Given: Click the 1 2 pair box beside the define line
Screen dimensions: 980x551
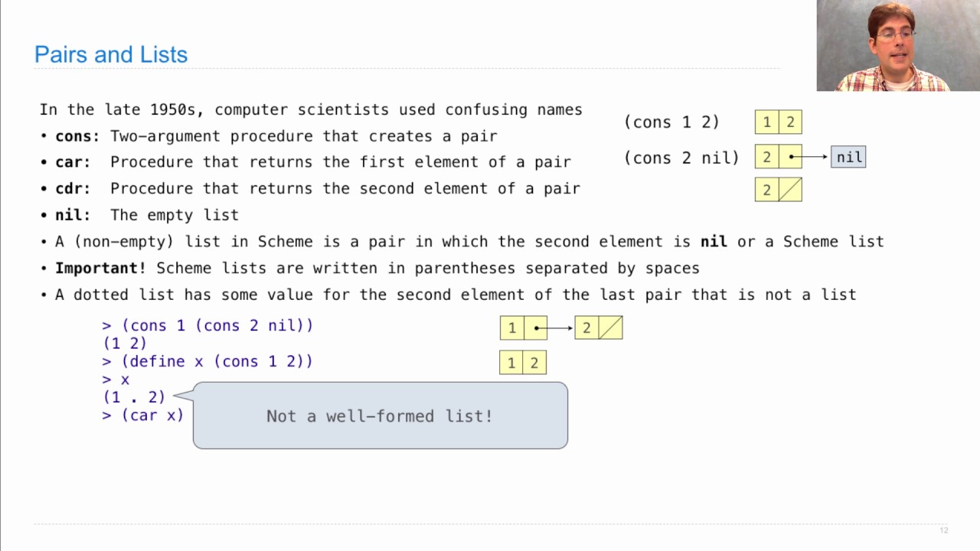Looking at the screenshot, I should click(x=523, y=363).
